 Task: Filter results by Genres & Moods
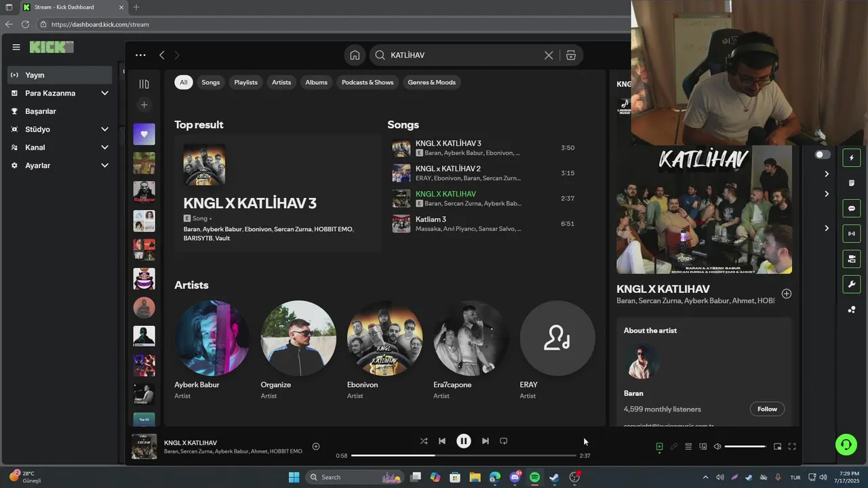pos(432,82)
